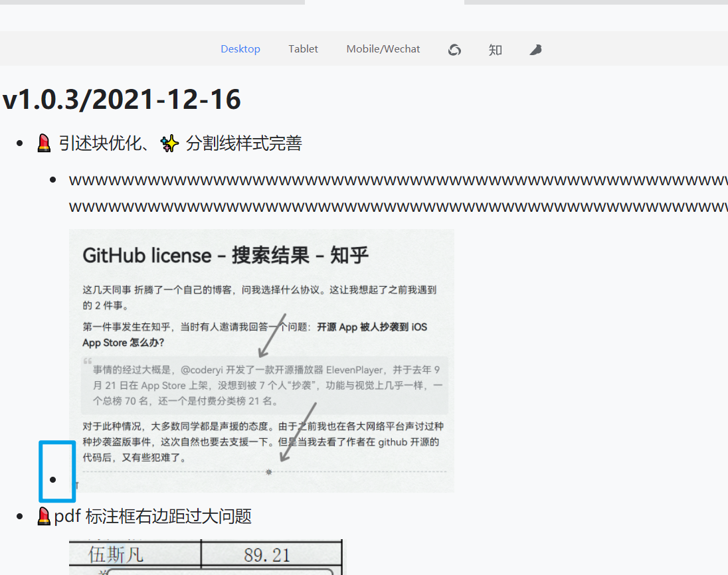This screenshot has width=728, height=575.
Task: Click the quoted block mentioning @coderyi ElevenPlayer
Action: tap(264, 385)
